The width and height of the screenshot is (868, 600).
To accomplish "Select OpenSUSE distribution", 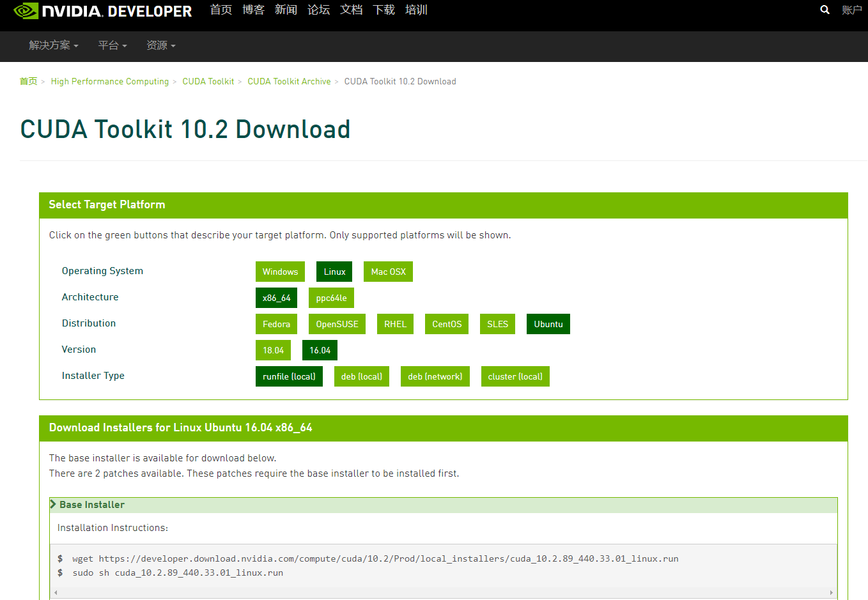I will (337, 324).
